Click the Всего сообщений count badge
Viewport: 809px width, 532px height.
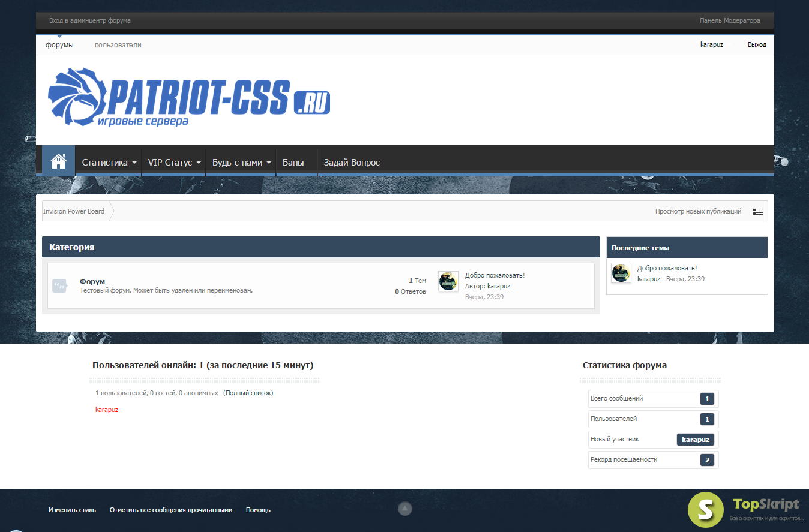click(707, 399)
